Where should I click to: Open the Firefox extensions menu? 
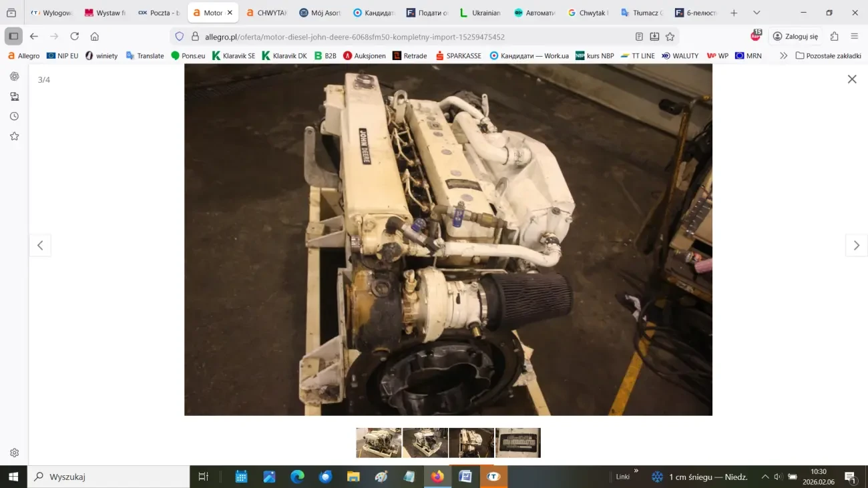tap(834, 37)
